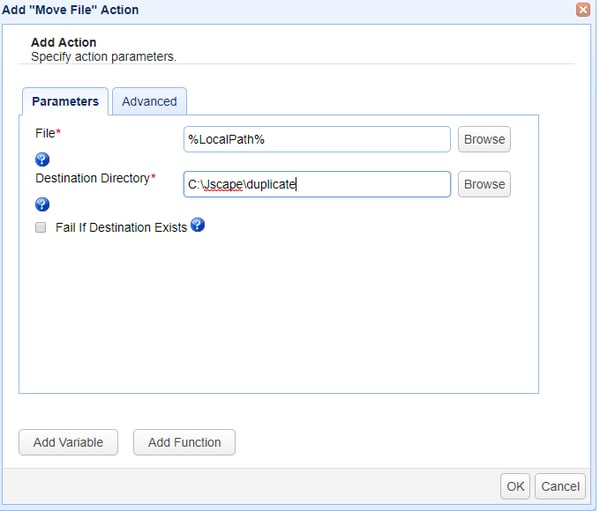Screen dimensions: 600x511
Task: Open help icon below the File label
Action: point(42,159)
